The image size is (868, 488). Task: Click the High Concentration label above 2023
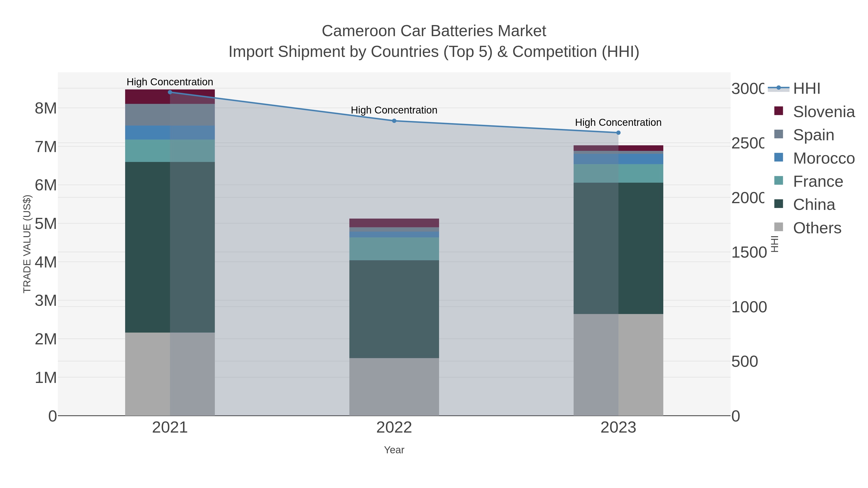(618, 122)
